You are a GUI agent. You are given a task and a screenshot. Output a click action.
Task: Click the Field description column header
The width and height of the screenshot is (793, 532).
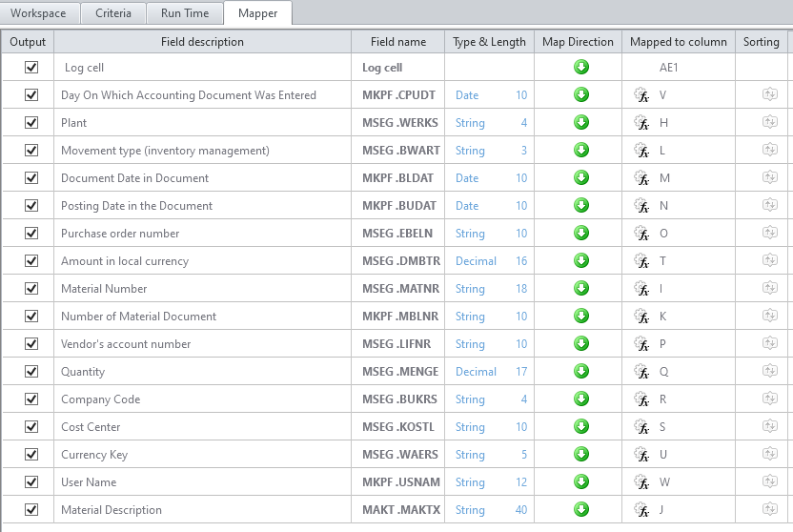[204, 42]
